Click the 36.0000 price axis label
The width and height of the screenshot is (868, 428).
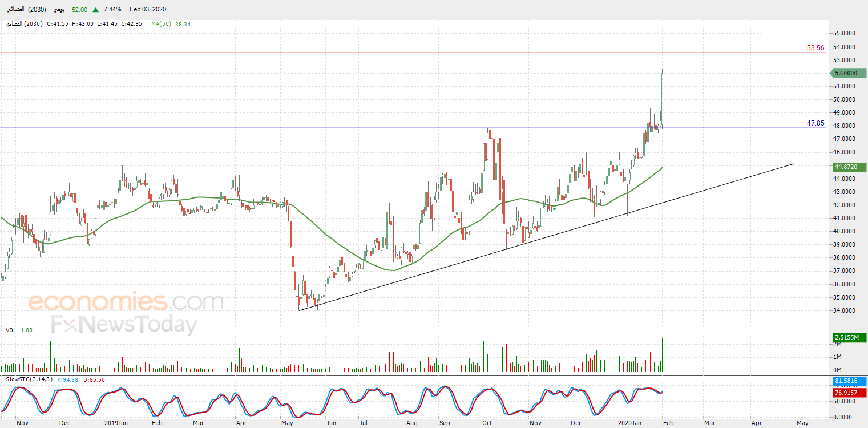tap(844, 284)
